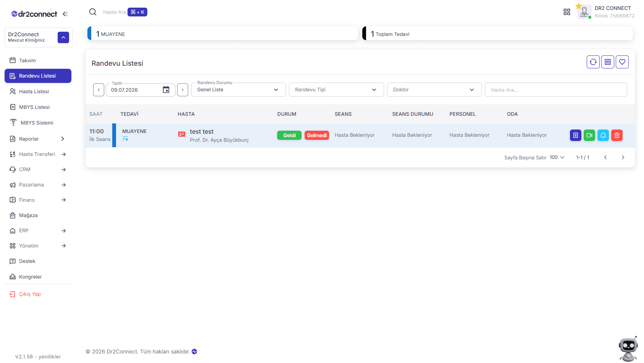Expand the ERP menu

pyautogui.click(x=38, y=230)
